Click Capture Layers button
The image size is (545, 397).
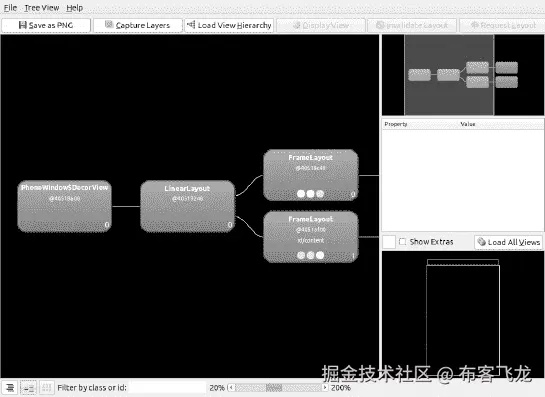tap(138, 25)
